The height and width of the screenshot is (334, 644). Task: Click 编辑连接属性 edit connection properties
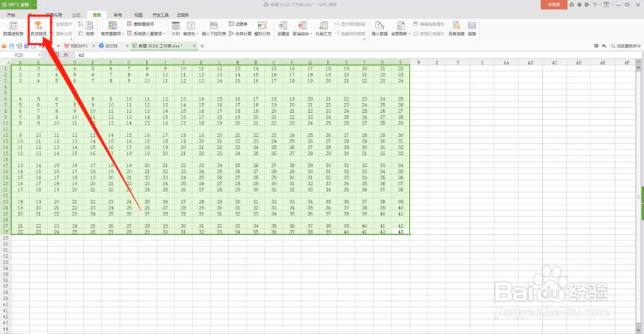click(x=428, y=25)
